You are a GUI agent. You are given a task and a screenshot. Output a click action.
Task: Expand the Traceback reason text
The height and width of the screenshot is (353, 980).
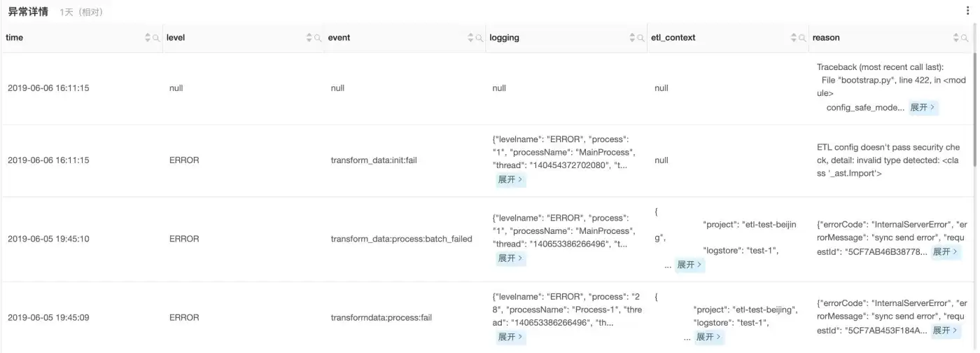click(x=923, y=108)
